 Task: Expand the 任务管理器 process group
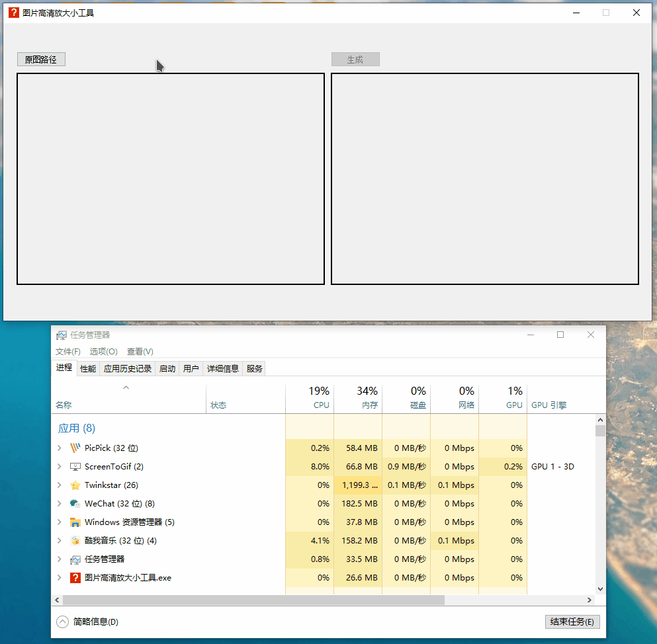(x=60, y=559)
